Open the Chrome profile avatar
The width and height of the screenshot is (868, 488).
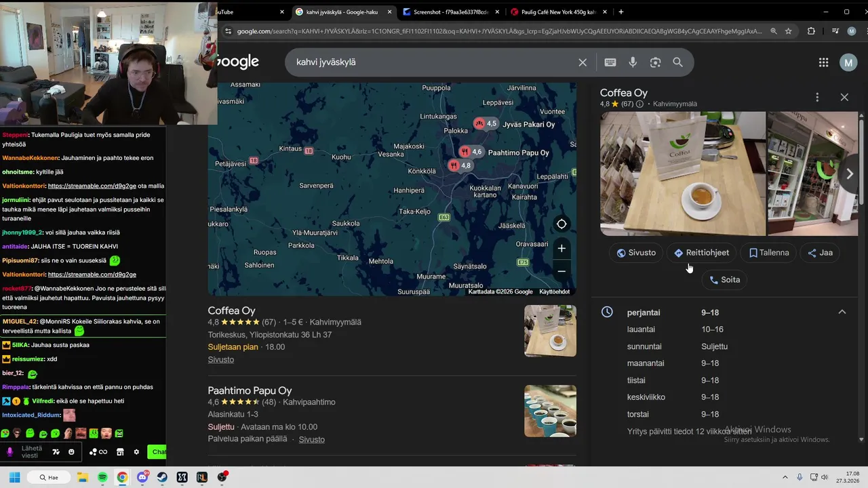pos(852,31)
